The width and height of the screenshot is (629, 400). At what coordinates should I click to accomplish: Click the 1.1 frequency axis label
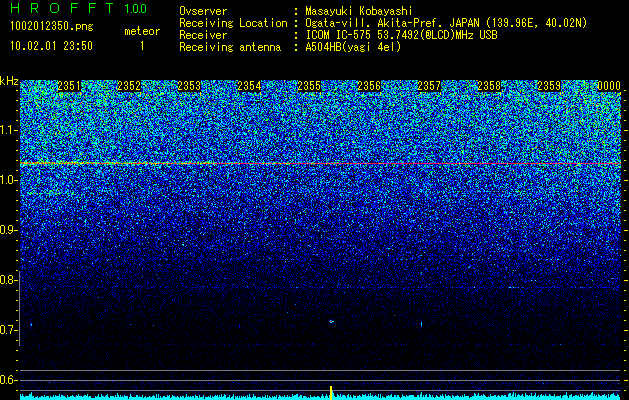pos(9,130)
